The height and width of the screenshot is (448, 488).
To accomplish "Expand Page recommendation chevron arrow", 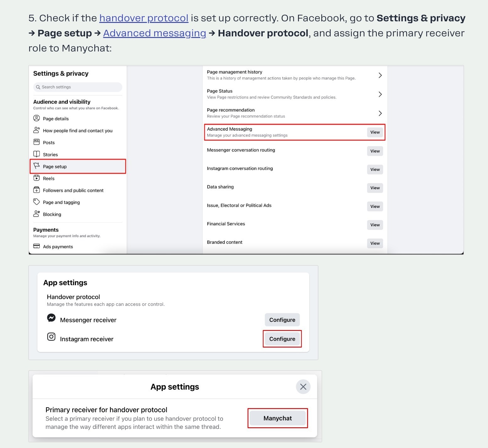I will click(380, 113).
